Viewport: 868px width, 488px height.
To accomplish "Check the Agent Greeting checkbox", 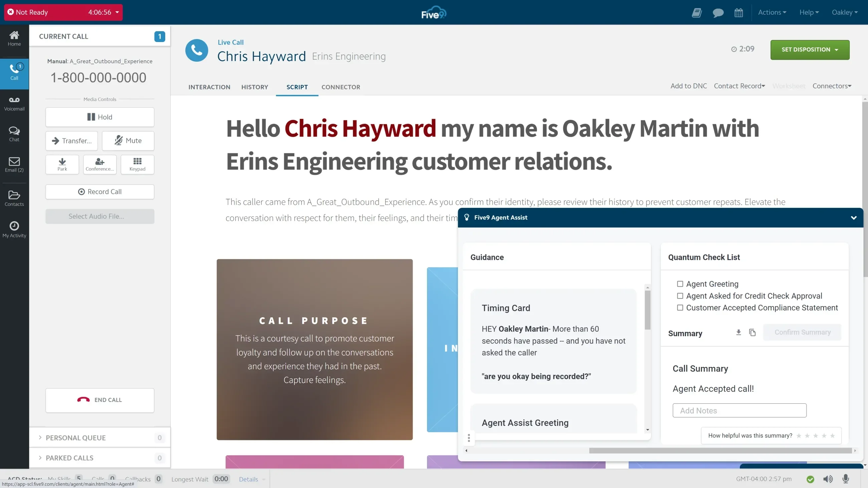I will (680, 284).
